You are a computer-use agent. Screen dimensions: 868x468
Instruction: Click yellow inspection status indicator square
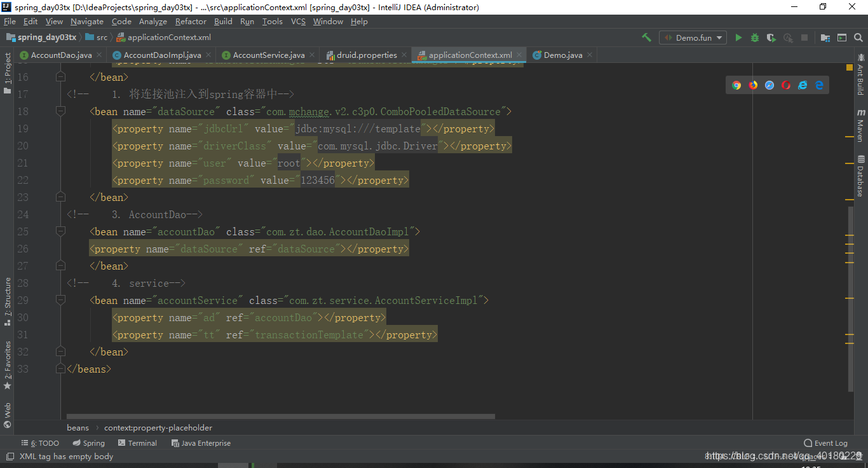point(850,67)
